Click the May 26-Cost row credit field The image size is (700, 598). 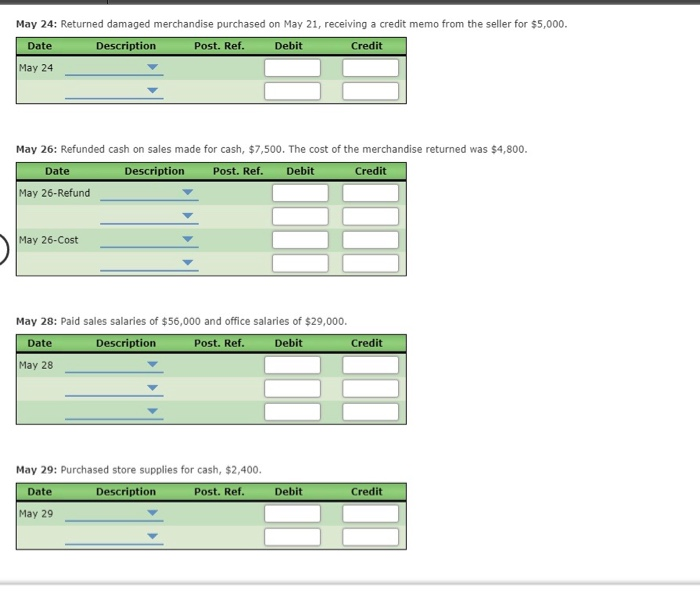[371, 240]
